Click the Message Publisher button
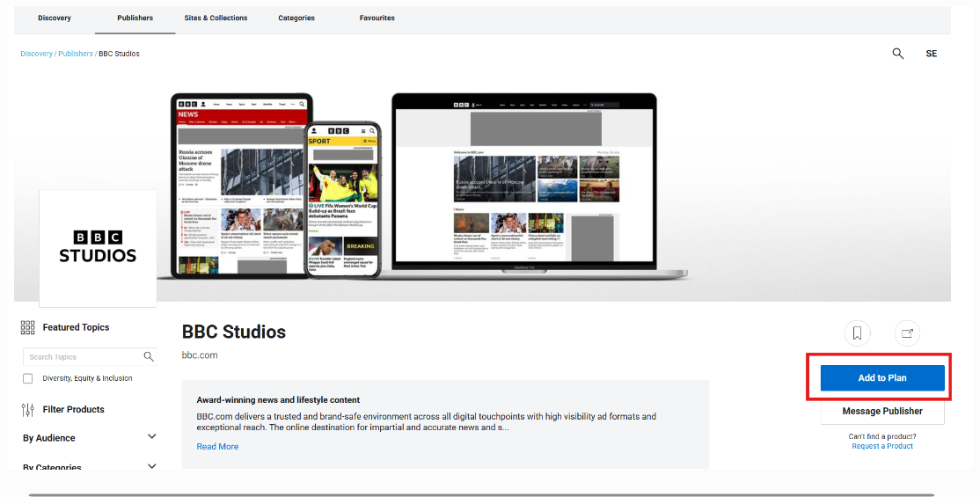The image size is (980, 497). click(x=881, y=411)
